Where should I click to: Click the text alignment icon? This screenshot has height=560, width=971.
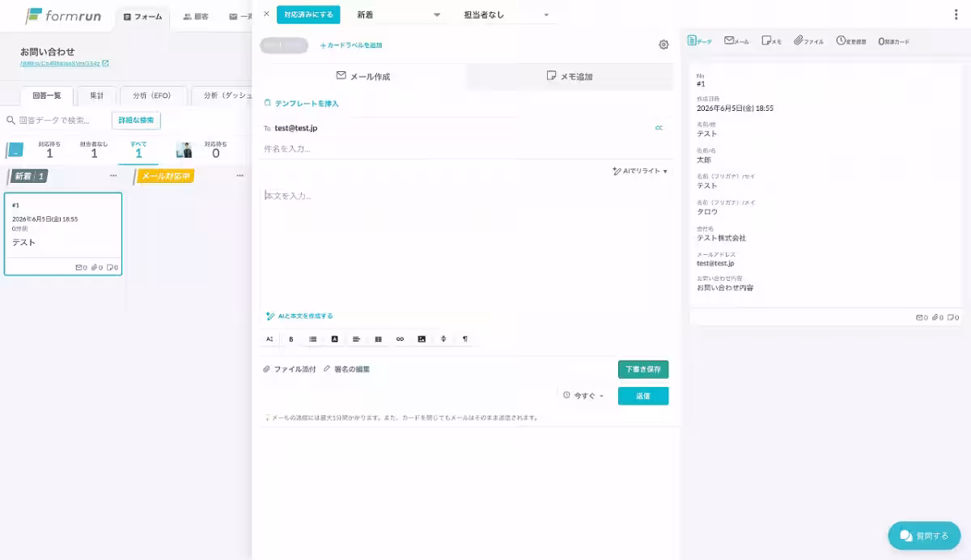(356, 339)
